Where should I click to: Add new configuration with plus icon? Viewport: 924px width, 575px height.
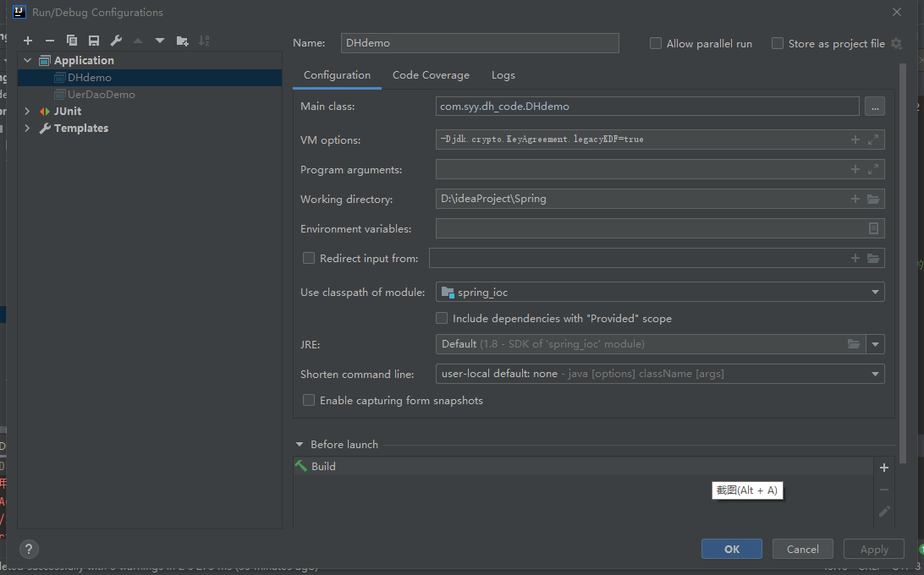click(x=28, y=41)
